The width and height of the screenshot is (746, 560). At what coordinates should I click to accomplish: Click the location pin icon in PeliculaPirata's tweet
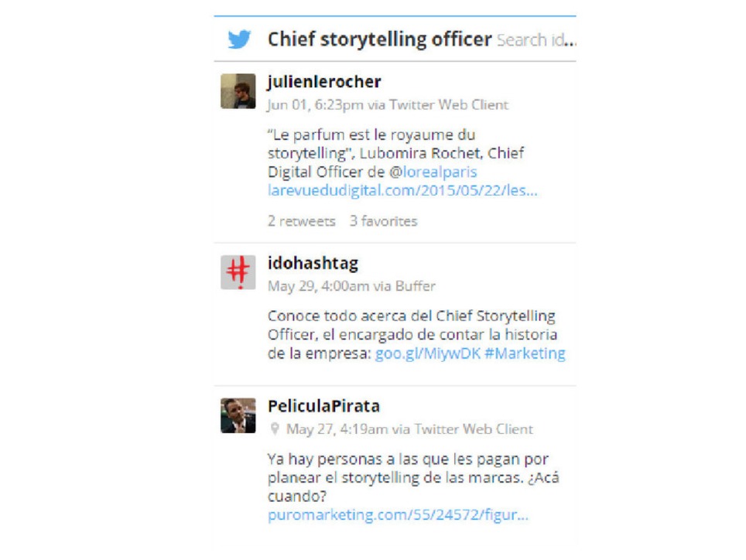(x=274, y=429)
